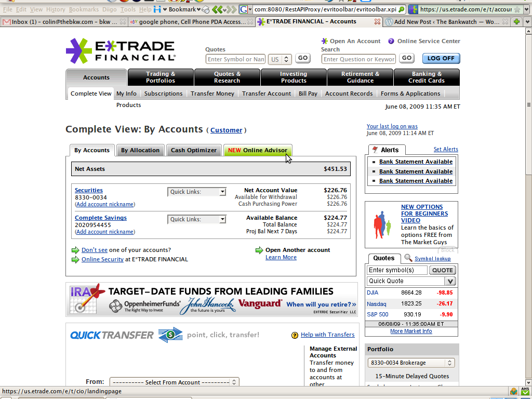Click the yellow help question mark icon

pyautogui.click(x=295, y=335)
